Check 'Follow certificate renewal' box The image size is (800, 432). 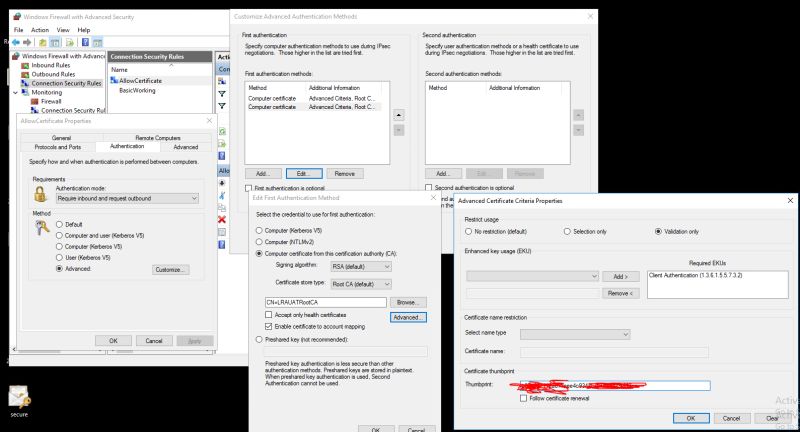[523, 398]
